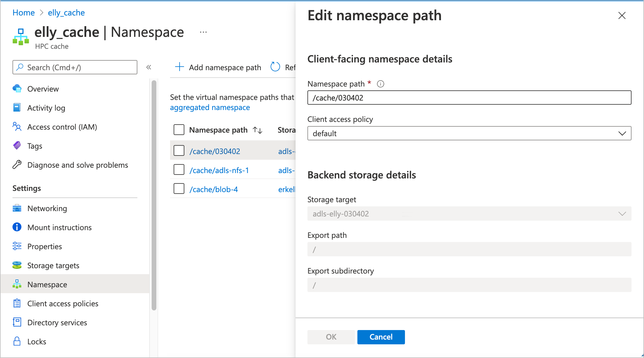644x358 pixels.
Task: Collapse the sidebar with the double chevron
Action: 149,67
